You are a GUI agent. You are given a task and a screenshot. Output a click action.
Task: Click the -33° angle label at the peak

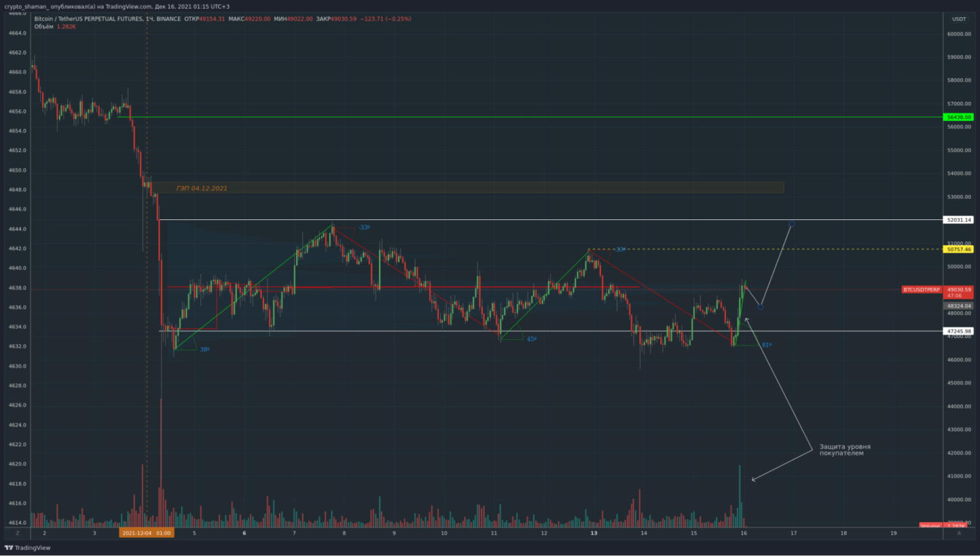(x=364, y=227)
